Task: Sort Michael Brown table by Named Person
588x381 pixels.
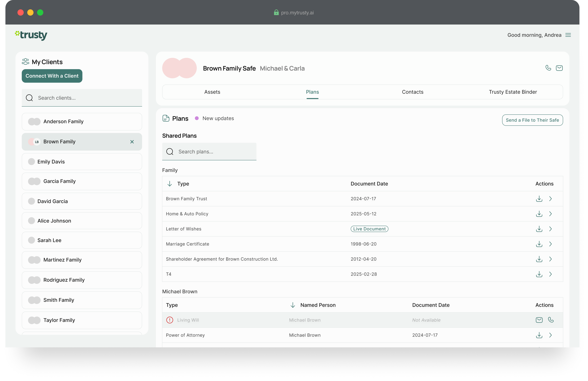Action: click(293, 305)
